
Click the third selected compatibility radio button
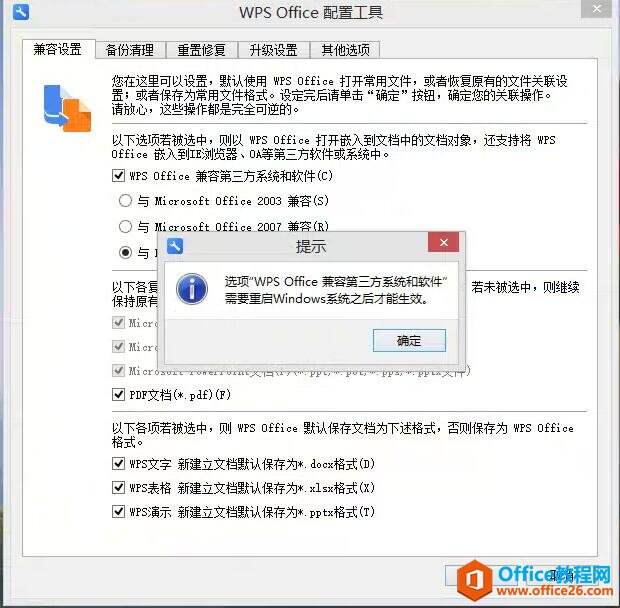pyautogui.click(x=125, y=252)
